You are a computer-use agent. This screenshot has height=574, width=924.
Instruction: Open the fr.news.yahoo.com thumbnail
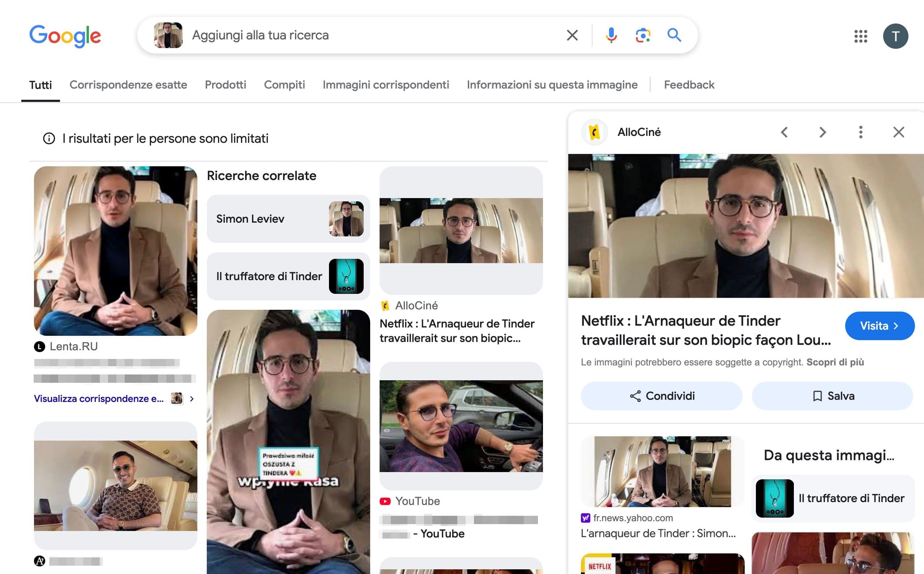click(x=662, y=471)
